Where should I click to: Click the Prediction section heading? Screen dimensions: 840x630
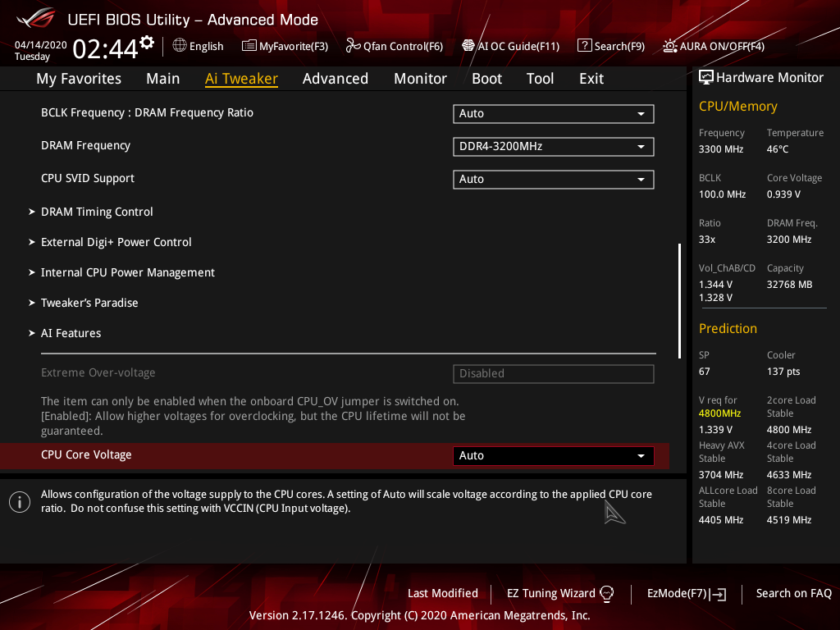tap(728, 328)
